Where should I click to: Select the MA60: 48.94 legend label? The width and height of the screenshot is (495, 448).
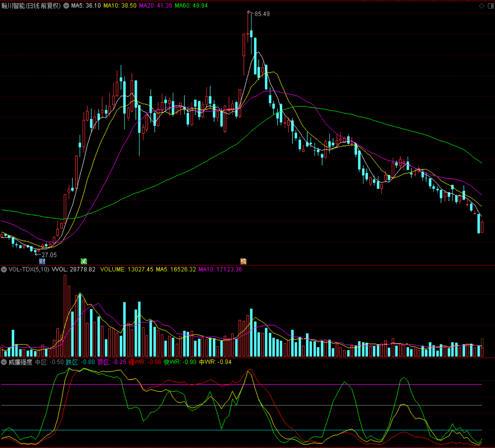pos(191,6)
